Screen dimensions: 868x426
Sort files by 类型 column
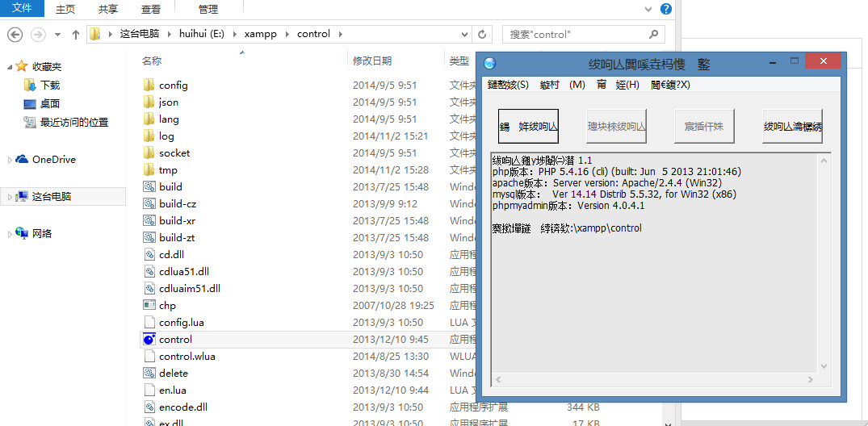coord(459,61)
